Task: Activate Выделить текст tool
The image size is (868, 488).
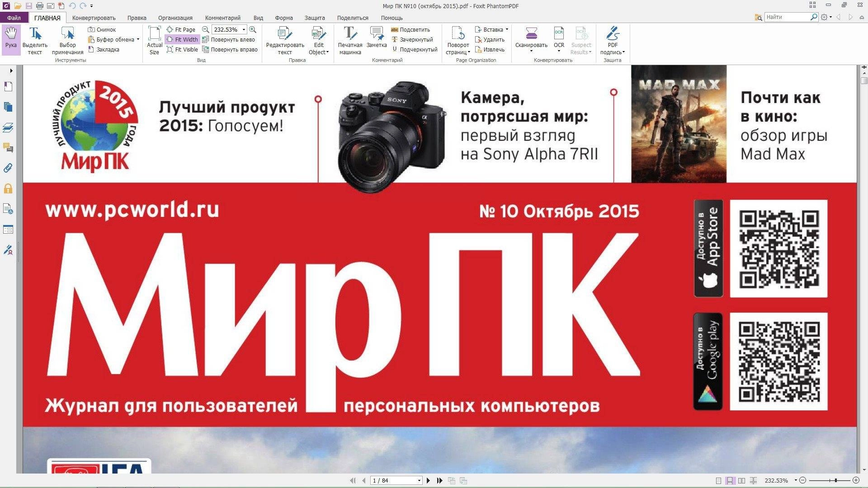Action: click(35, 41)
